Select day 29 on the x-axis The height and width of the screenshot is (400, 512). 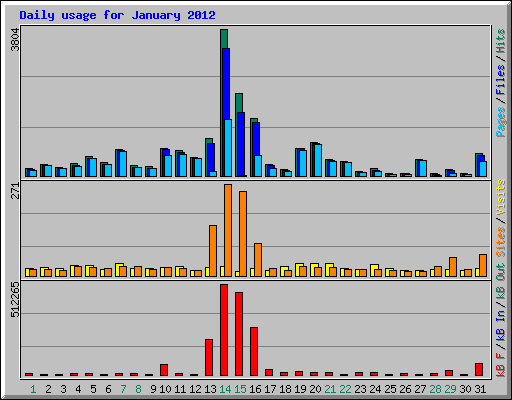point(450,389)
